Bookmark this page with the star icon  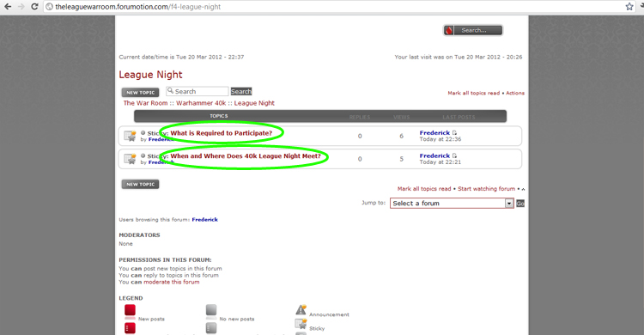click(629, 7)
